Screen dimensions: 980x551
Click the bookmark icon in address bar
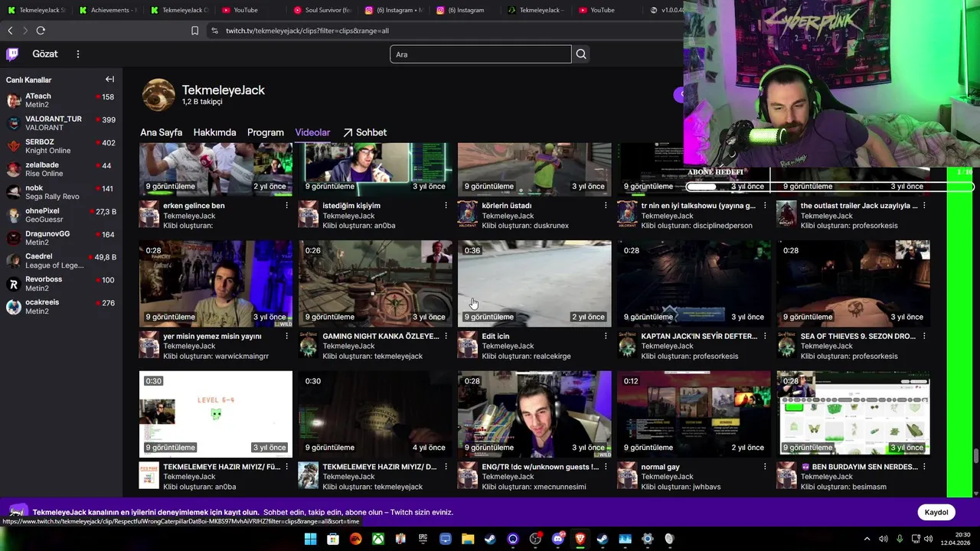[194, 31]
